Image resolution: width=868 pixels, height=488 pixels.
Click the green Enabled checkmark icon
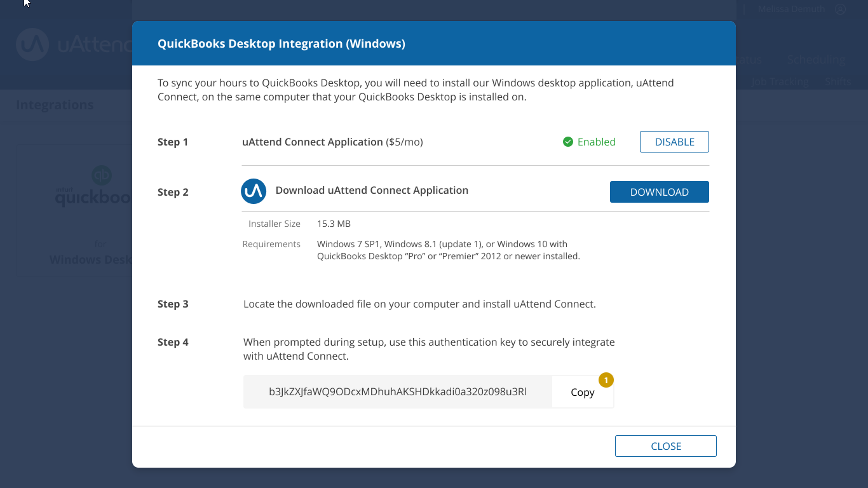click(x=568, y=142)
